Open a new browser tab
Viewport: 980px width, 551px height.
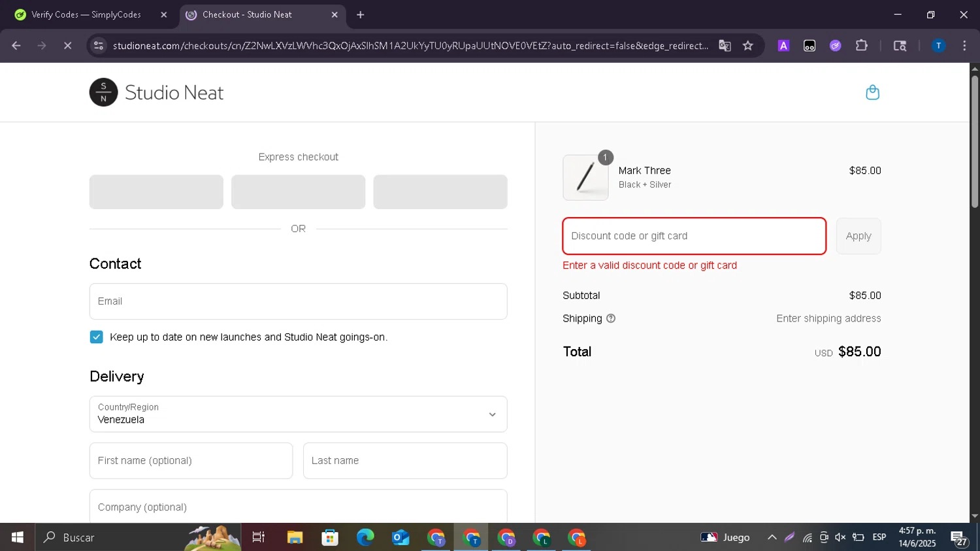[x=361, y=14]
